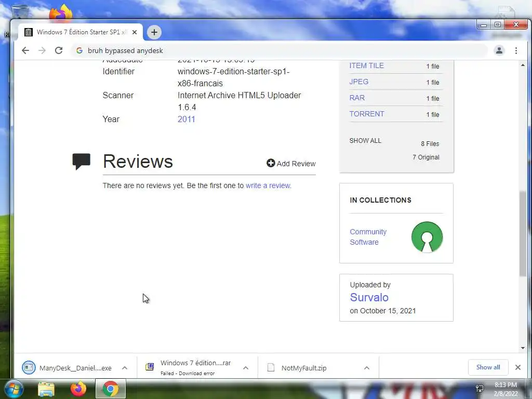Click the Google icon in address bar
The height and width of the screenshot is (399, 532).
(79, 50)
